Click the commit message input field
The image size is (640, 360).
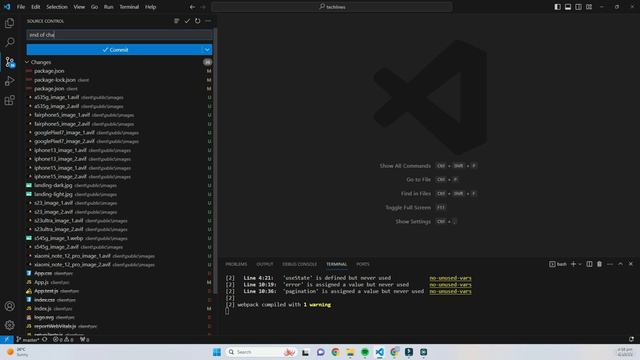click(x=119, y=35)
